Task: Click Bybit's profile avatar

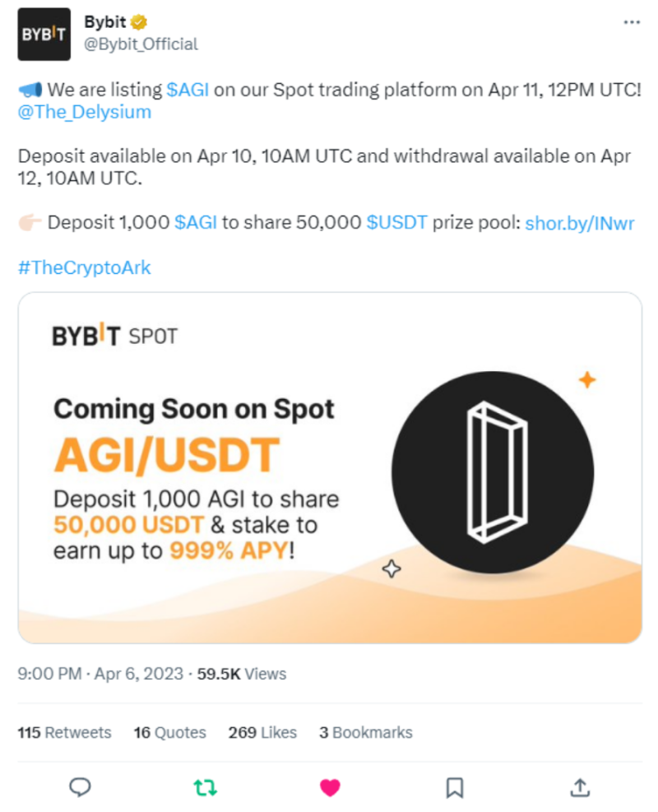Action: 44,35
